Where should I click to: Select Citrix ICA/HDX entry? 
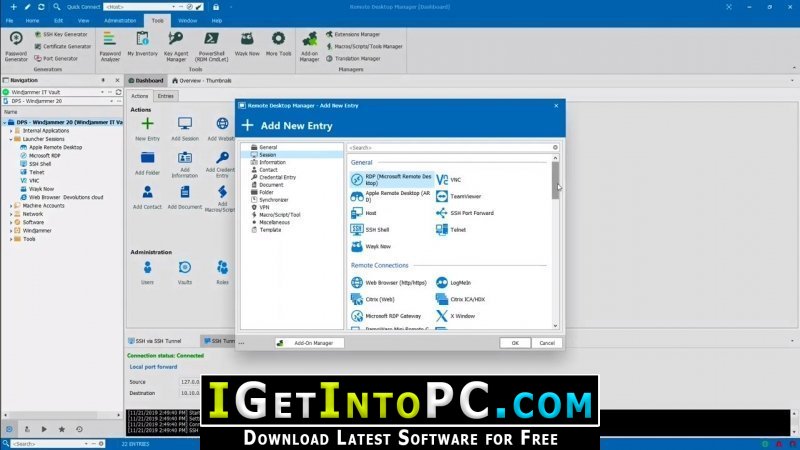click(x=461, y=299)
